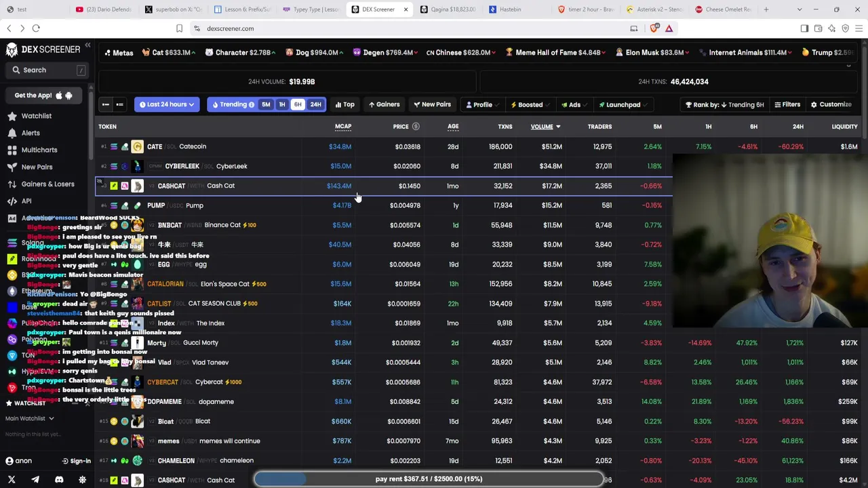Image resolution: width=868 pixels, height=488 pixels.
Task: Focus the Search input field
Action: click(48, 70)
